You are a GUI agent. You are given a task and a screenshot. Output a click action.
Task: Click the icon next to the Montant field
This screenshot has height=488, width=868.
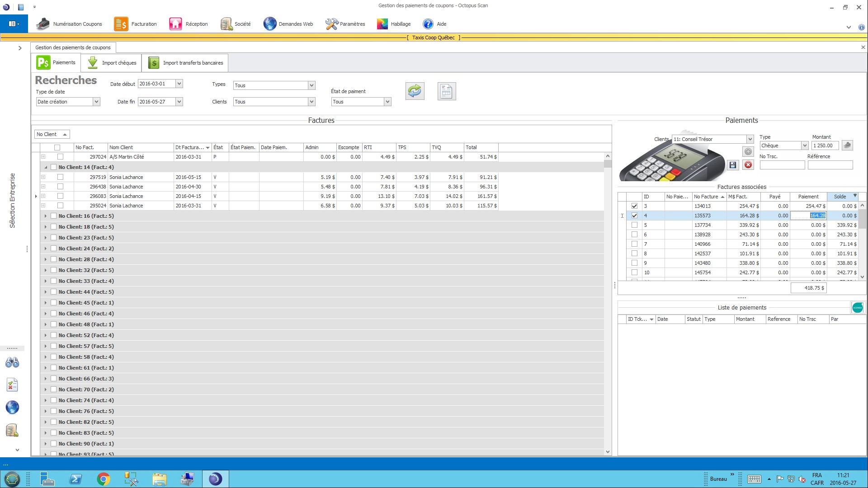pyautogui.click(x=847, y=145)
